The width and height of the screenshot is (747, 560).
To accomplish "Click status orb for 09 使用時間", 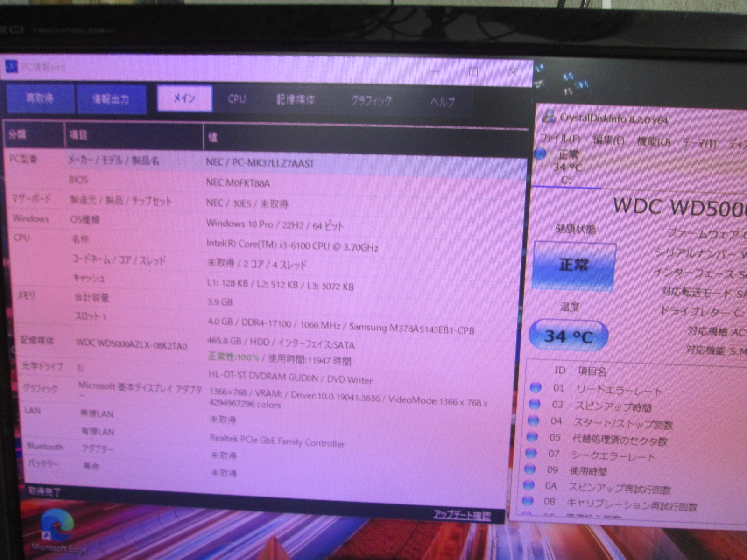I will point(530,469).
